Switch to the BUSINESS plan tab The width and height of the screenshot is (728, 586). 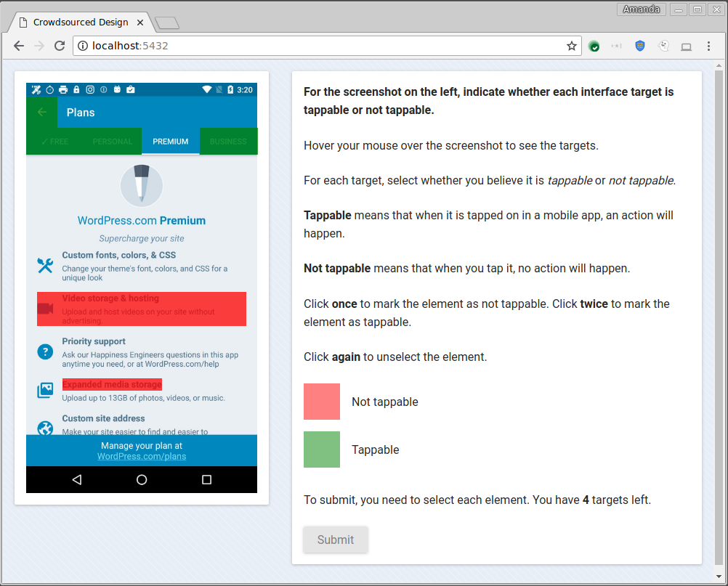[228, 141]
